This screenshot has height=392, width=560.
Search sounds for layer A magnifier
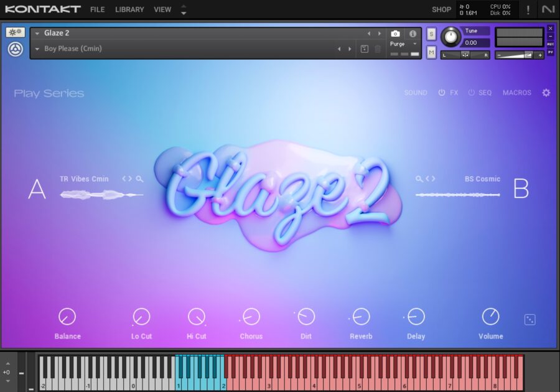(139, 179)
